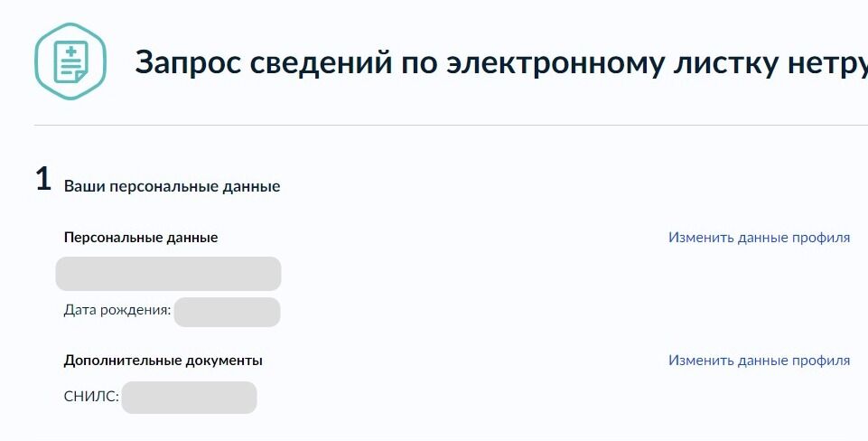Click the word Запрос in the title
Viewport: 868px width, 441px height.
click(188, 62)
